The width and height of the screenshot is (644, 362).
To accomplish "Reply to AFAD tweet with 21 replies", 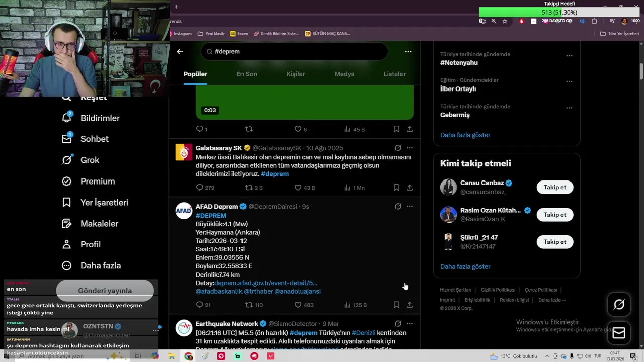I will 203,305.
